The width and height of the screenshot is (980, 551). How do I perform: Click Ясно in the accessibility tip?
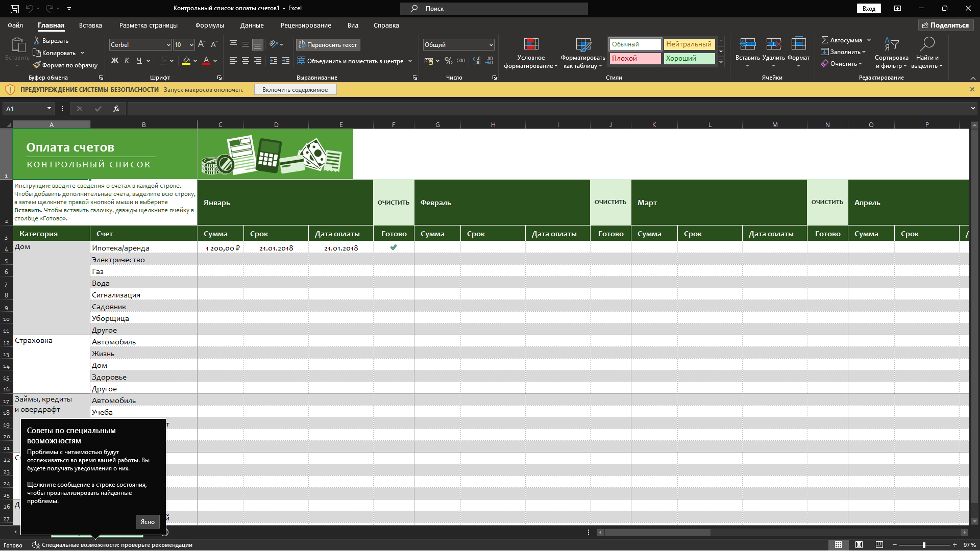148,521
